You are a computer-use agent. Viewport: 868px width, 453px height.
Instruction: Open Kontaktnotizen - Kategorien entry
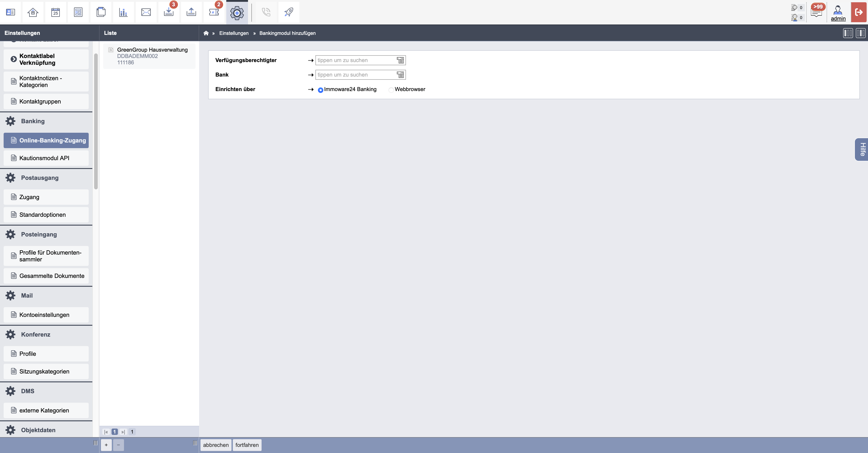point(46,82)
